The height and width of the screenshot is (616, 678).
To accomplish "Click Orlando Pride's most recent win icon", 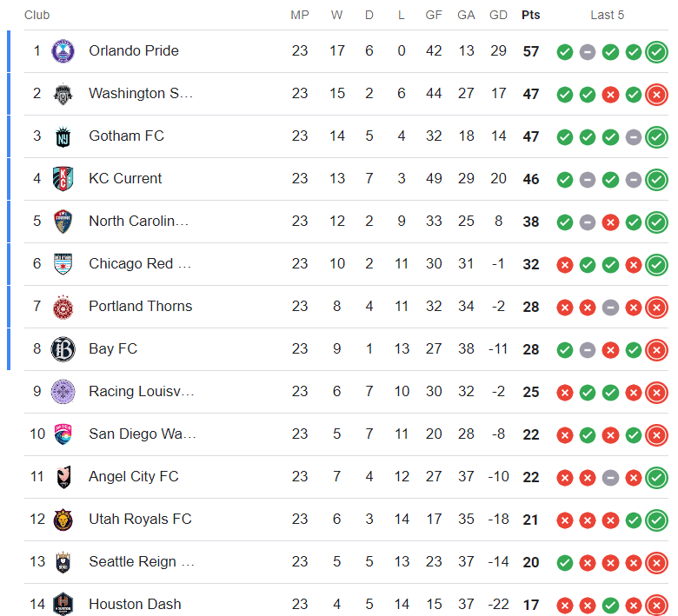I will [656, 52].
